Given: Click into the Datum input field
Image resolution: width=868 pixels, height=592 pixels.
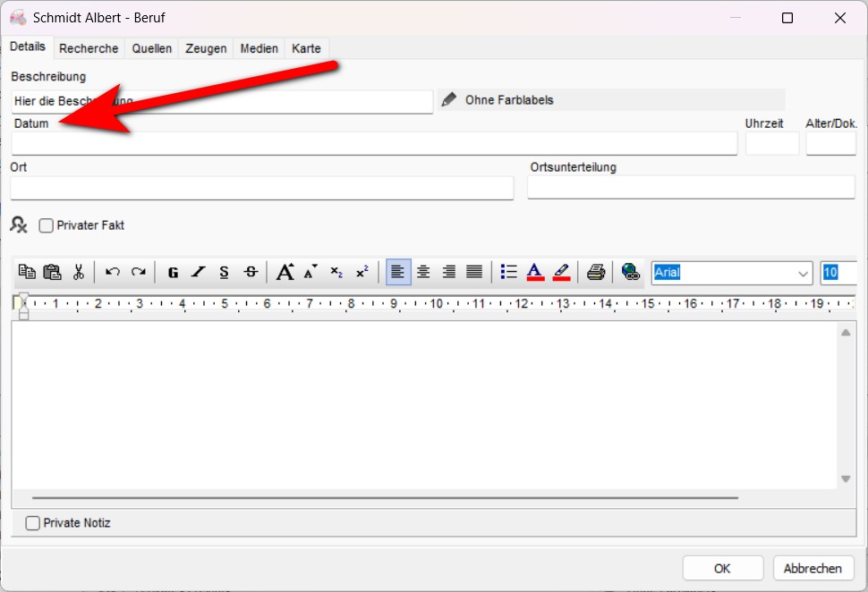Looking at the screenshot, I should click(374, 144).
